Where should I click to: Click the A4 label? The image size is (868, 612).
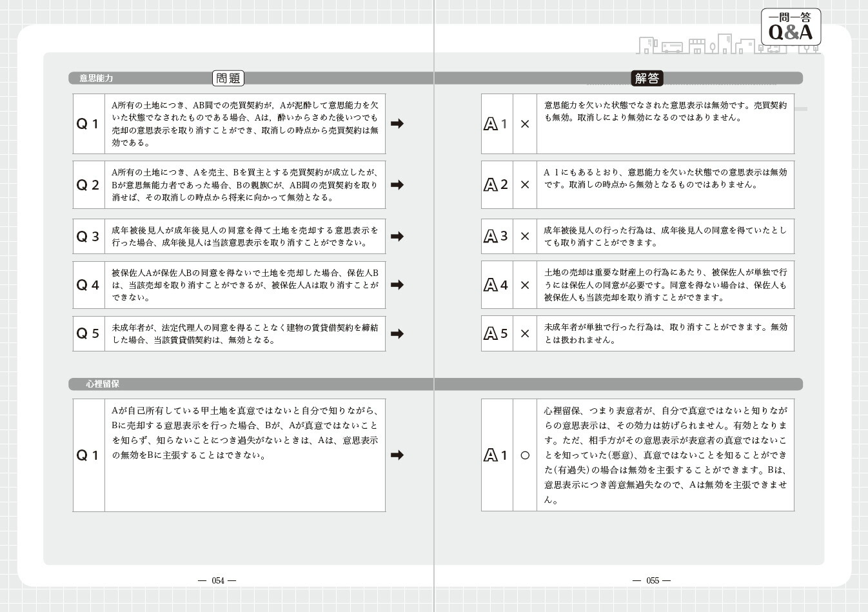click(496, 285)
